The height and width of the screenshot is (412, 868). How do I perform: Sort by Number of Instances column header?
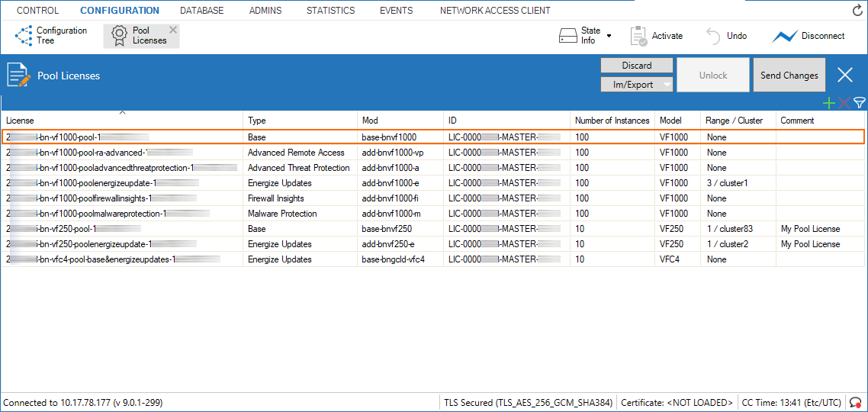[612, 121]
